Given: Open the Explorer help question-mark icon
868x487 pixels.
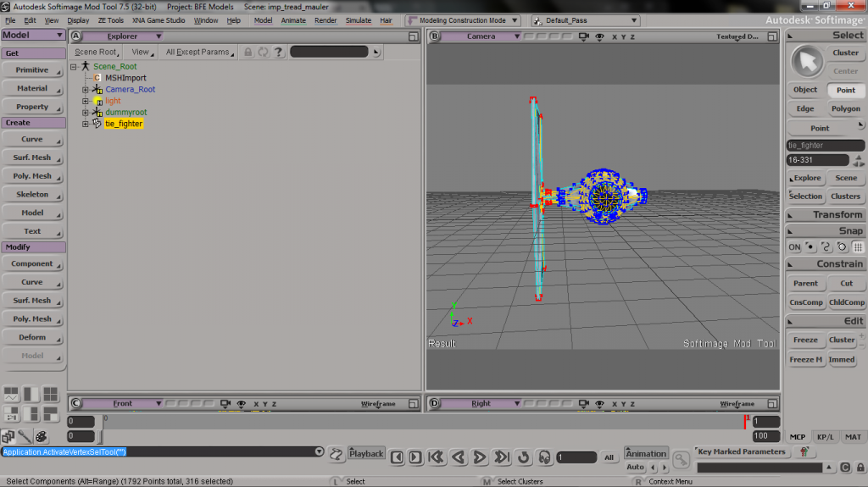Looking at the screenshot, I should pyautogui.click(x=278, y=52).
